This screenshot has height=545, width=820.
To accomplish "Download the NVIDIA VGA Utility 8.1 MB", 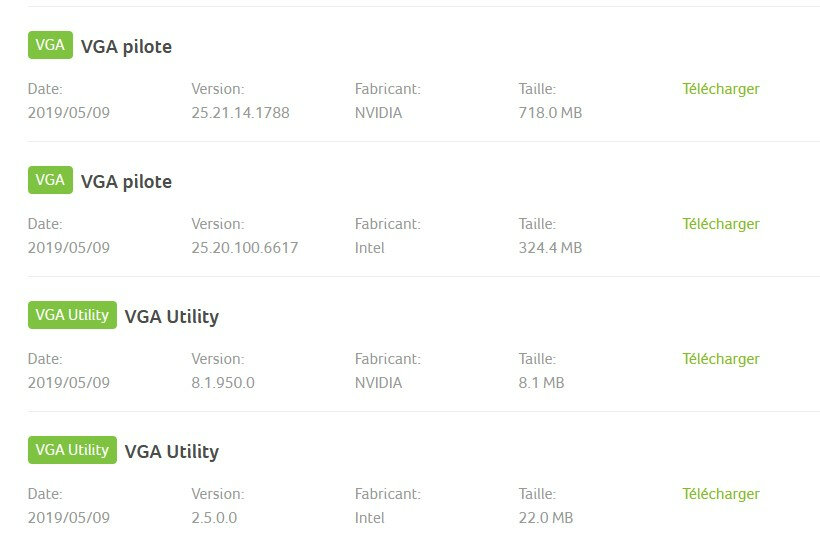I will click(x=721, y=359).
